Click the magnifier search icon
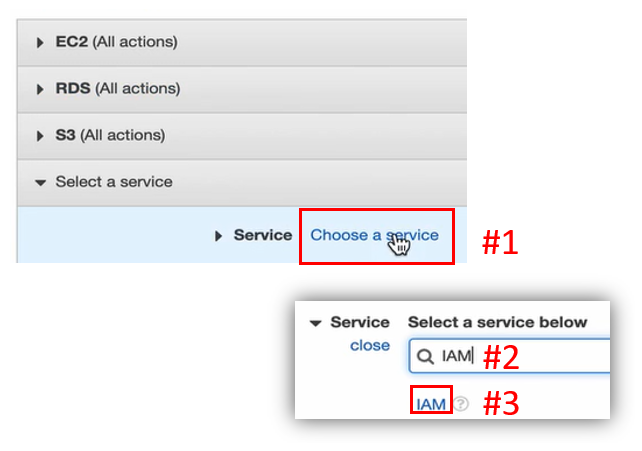642x451 pixels. pos(425,356)
